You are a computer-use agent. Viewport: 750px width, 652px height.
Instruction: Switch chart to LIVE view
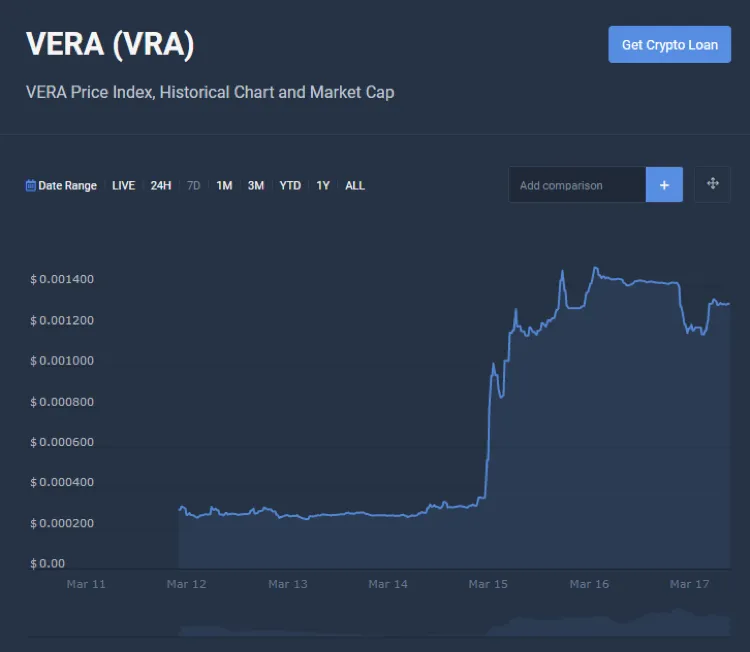click(x=123, y=186)
